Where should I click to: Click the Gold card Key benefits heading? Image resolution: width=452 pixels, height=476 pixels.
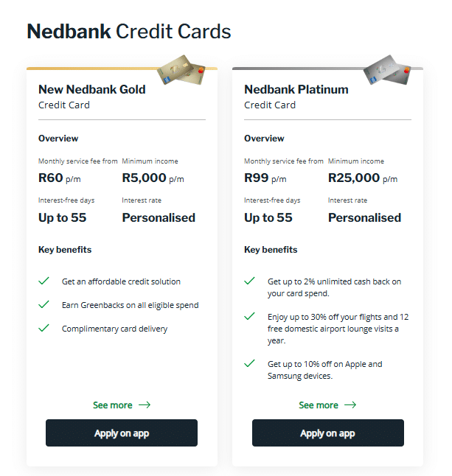point(65,250)
